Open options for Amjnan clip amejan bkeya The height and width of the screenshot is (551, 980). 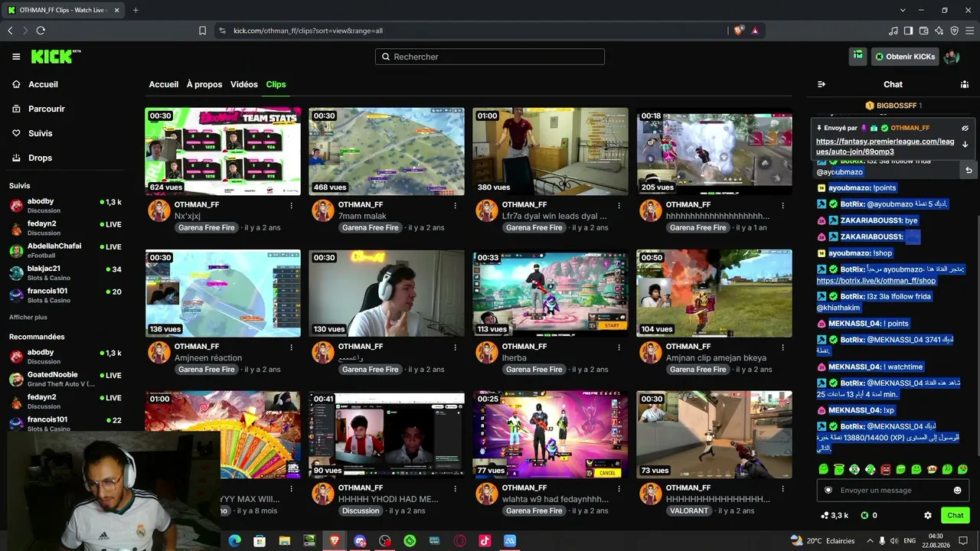[782, 347]
